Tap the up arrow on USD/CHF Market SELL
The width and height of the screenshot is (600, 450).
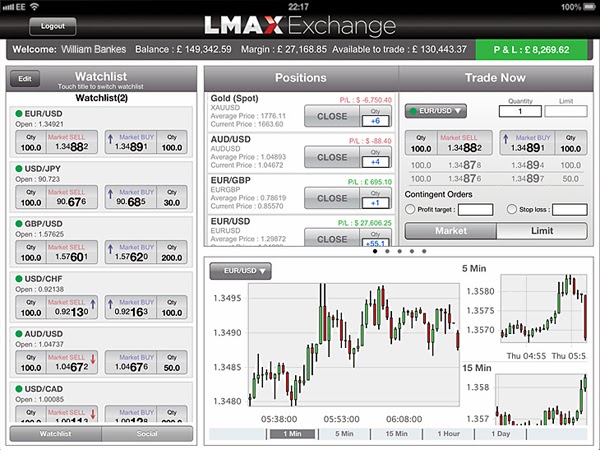(93, 304)
